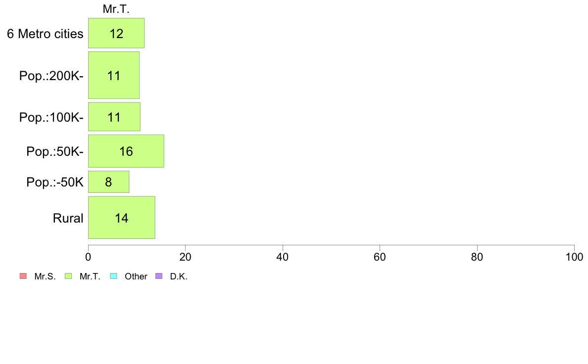Viewport: 588px width, 364px height.
Task: Click the 40 axis tick label
Action: (283, 257)
